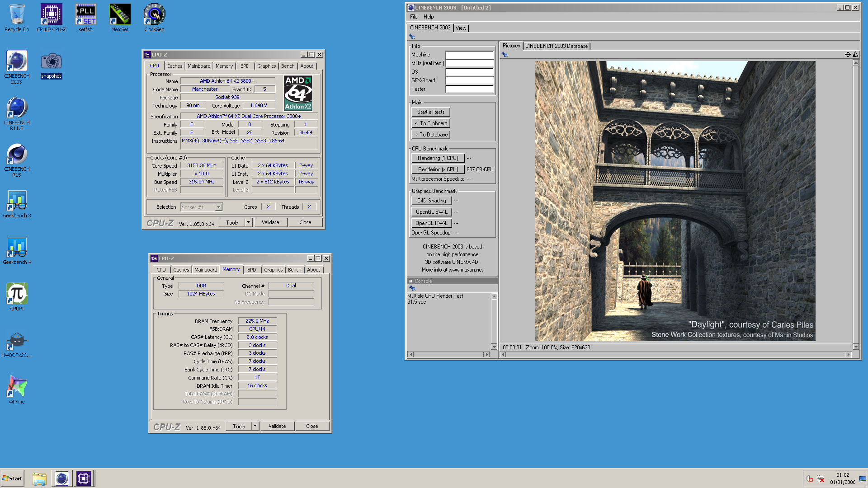Switch to View tab in CINEBENCH
Image resolution: width=868 pixels, height=488 pixels.
pos(461,28)
